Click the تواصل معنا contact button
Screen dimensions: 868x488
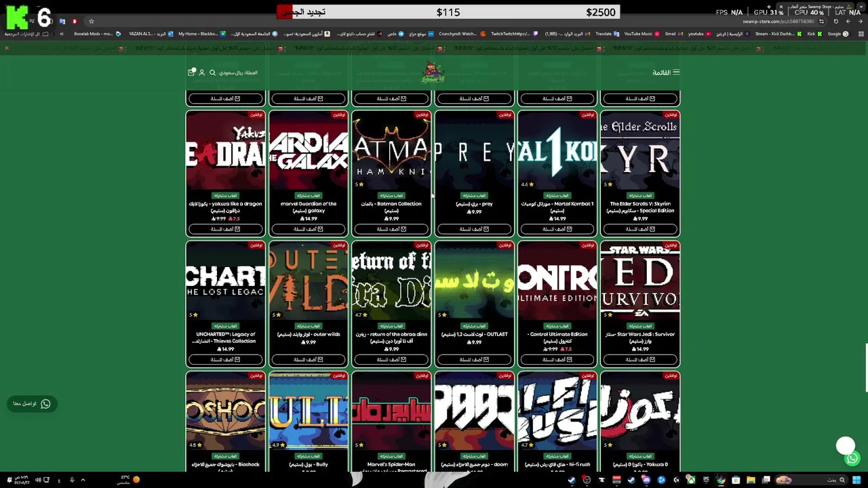tap(31, 404)
